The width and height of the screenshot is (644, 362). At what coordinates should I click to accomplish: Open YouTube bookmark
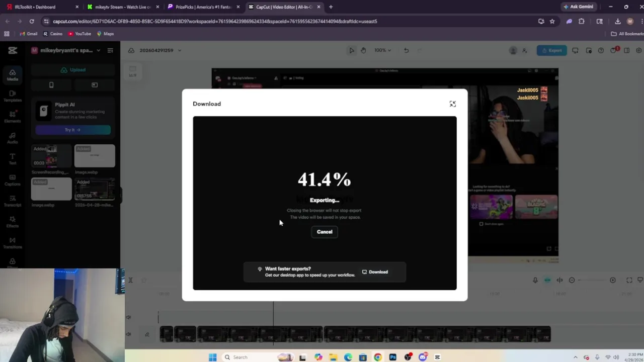coord(79,34)
